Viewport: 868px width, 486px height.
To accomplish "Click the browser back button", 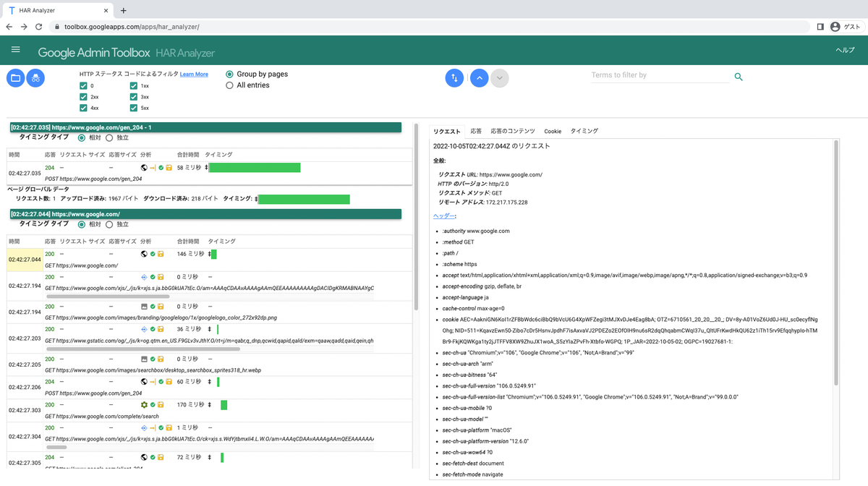I will tap(9, 27).
